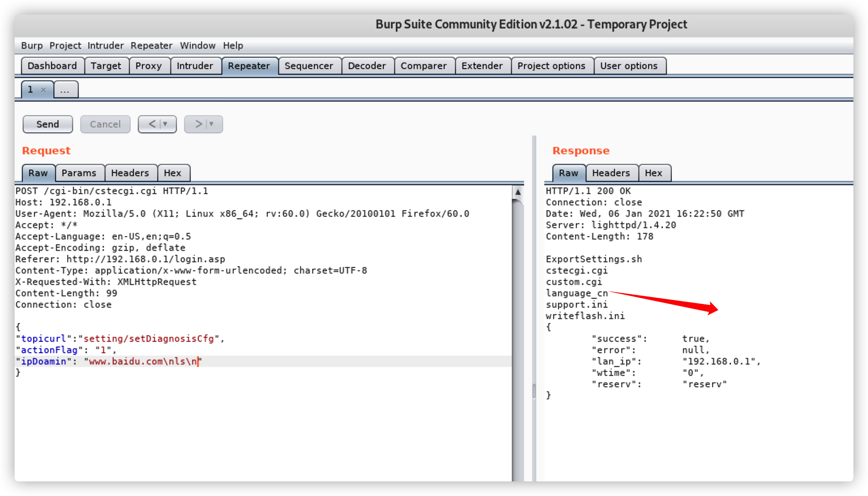Screen dimensions: 868x496
Task: Expand the back history dropdown arrow
Action: pyautogui.click(x=165, y=124)
